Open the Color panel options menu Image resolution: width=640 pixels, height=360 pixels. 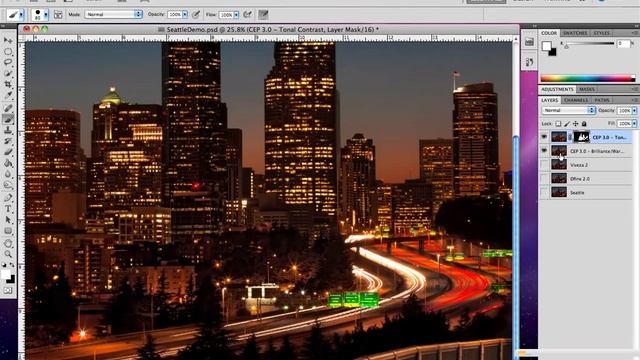[635, 33]
